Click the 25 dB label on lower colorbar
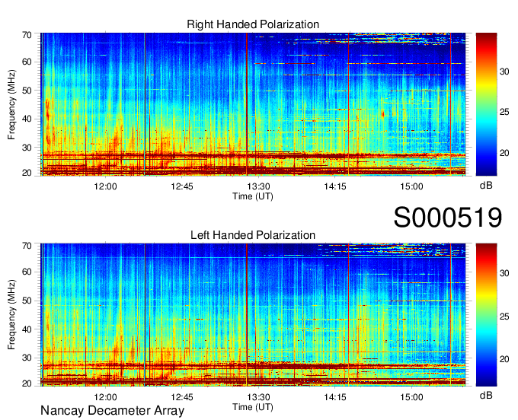Viewport: 518px width, 420px height. 504,317
